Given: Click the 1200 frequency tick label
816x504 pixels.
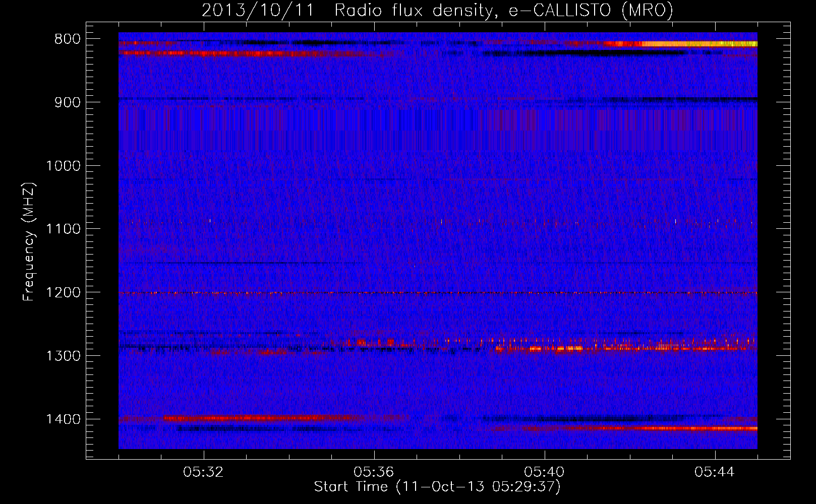Looking at the screenshot, I should coord(63,293).
